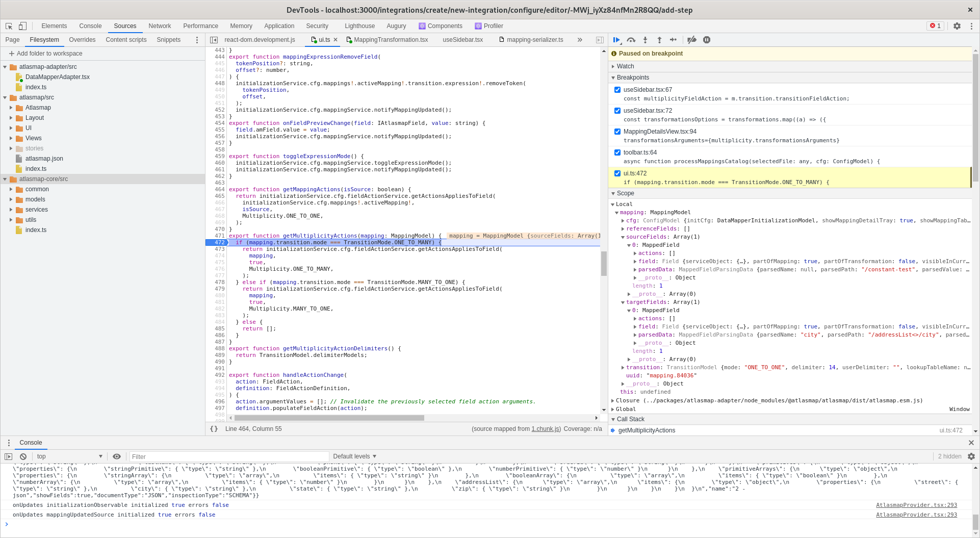The image size is (980, 538).
Task: Deactivate all breakpoints
Action: tap(692, 40)
